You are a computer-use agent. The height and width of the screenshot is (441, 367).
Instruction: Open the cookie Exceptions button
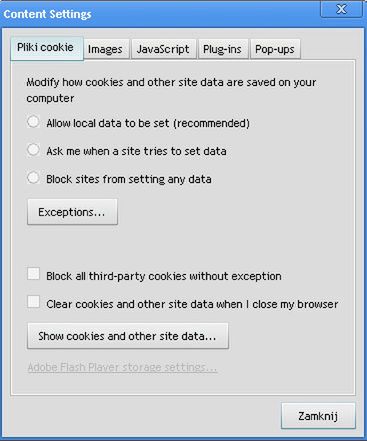tap(72, 212)
